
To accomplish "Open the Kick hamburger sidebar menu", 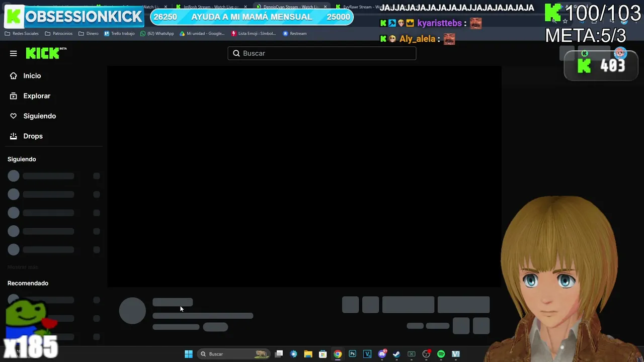I will click(14, 53).
